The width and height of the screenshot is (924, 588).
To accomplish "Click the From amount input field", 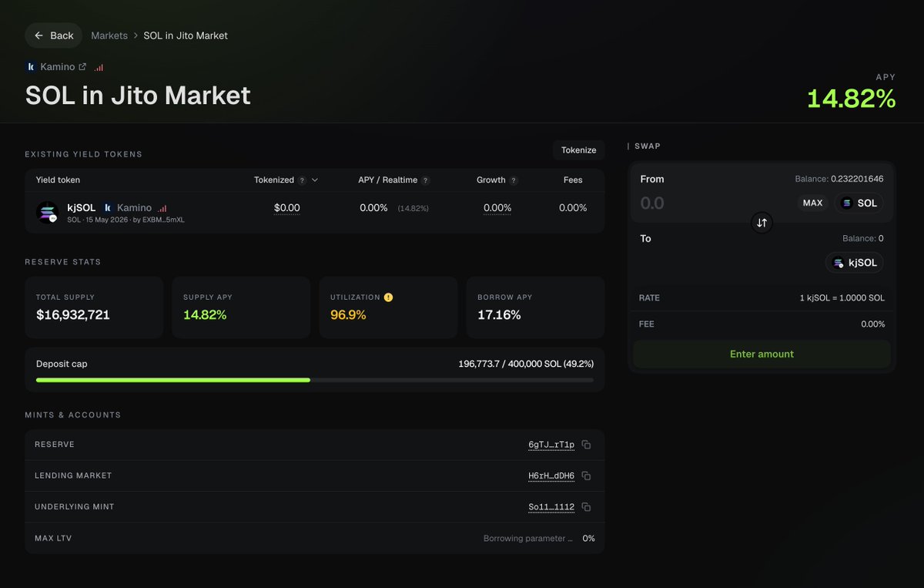I will pos(712,203).
